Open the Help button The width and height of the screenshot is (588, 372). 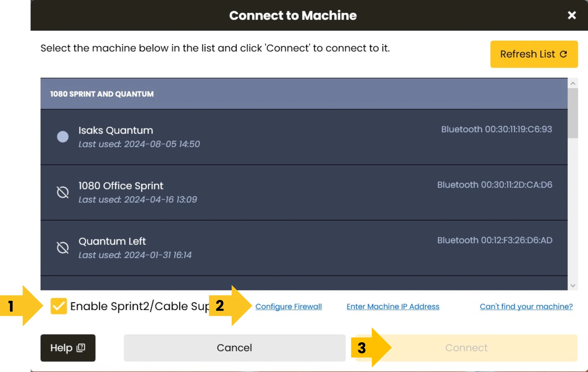68,348
